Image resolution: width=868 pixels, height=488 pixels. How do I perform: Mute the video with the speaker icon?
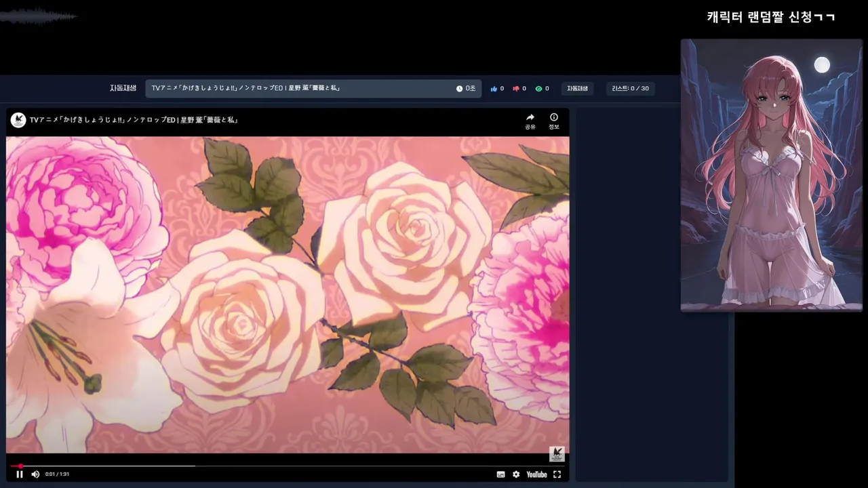(35, 474)
